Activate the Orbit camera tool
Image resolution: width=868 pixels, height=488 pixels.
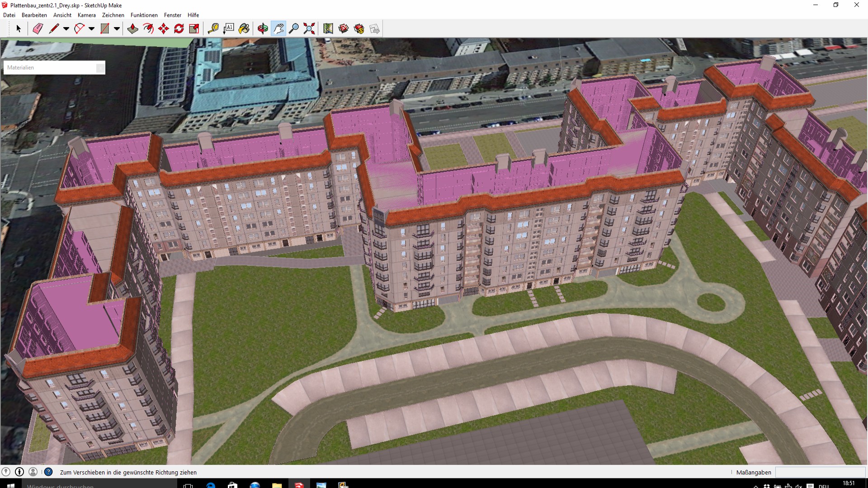[x=263, y=29]
